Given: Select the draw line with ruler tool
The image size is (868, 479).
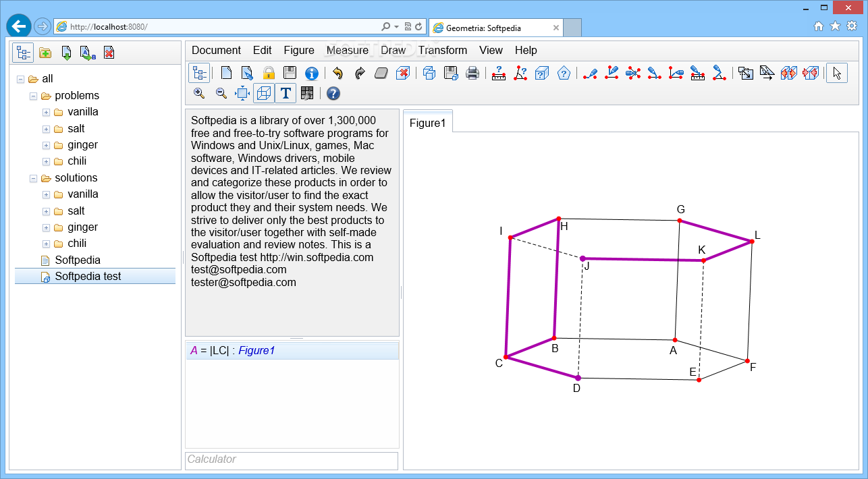Looking at the screenshot, I should coord(698,73).
